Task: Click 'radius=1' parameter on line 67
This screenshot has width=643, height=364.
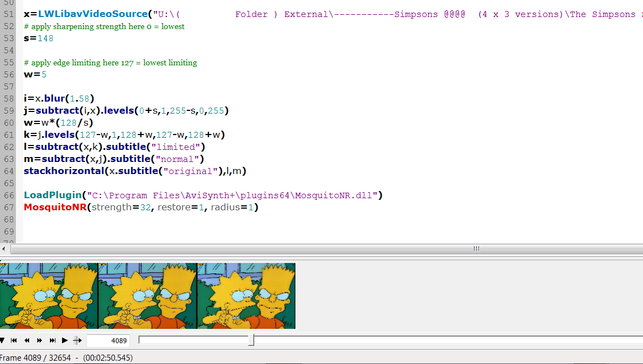Action: click(232, 208)
